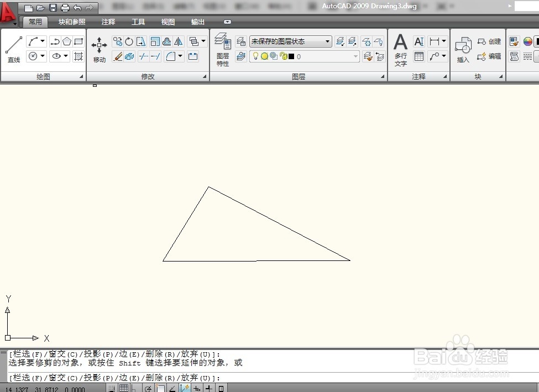Choose the Rotate tool
Image resolution: width=539 pixels, height=392 pixels.
coord(129,41)
